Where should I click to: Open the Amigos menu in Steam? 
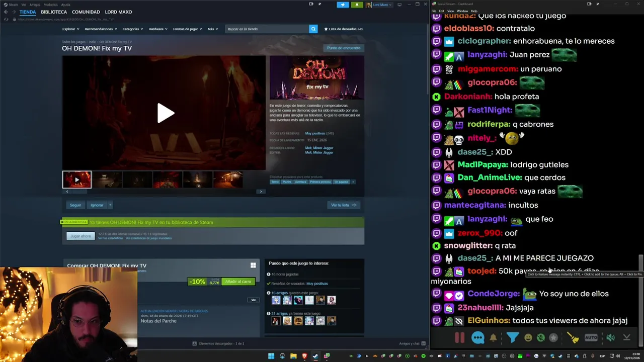(35, 5)
